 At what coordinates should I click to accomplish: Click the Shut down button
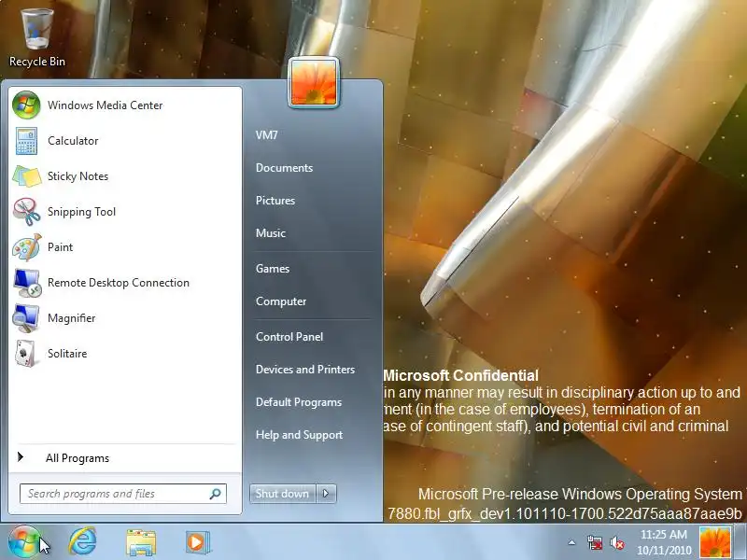(x=283, y=494)
